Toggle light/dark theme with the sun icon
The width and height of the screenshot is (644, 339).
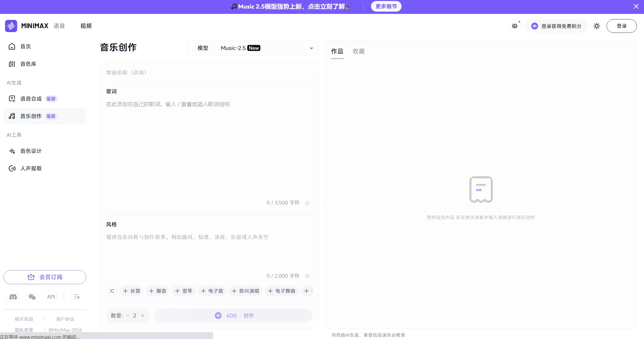tap(597, 26)
